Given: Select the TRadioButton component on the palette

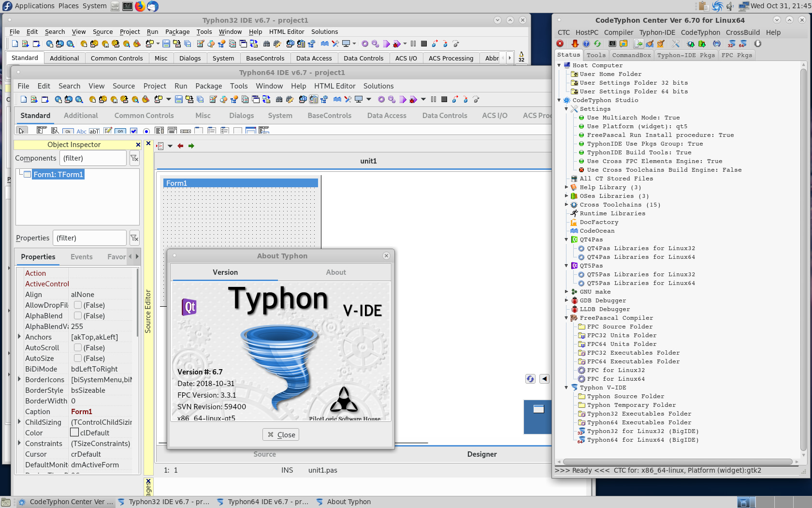Looking at the screenshot, I should [146, 131].
